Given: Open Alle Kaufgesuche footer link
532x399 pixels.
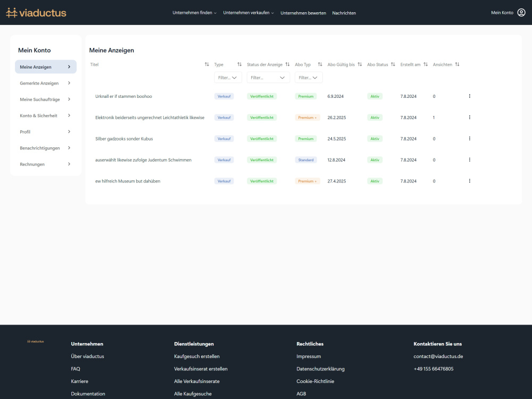Looking at the screenshot, I should 193,394.
